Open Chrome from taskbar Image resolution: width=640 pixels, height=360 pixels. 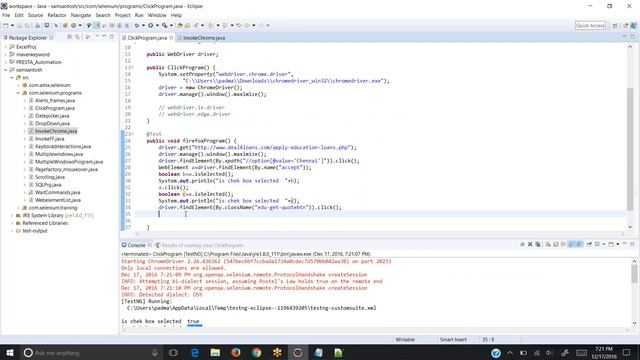[x=256, y=352]
